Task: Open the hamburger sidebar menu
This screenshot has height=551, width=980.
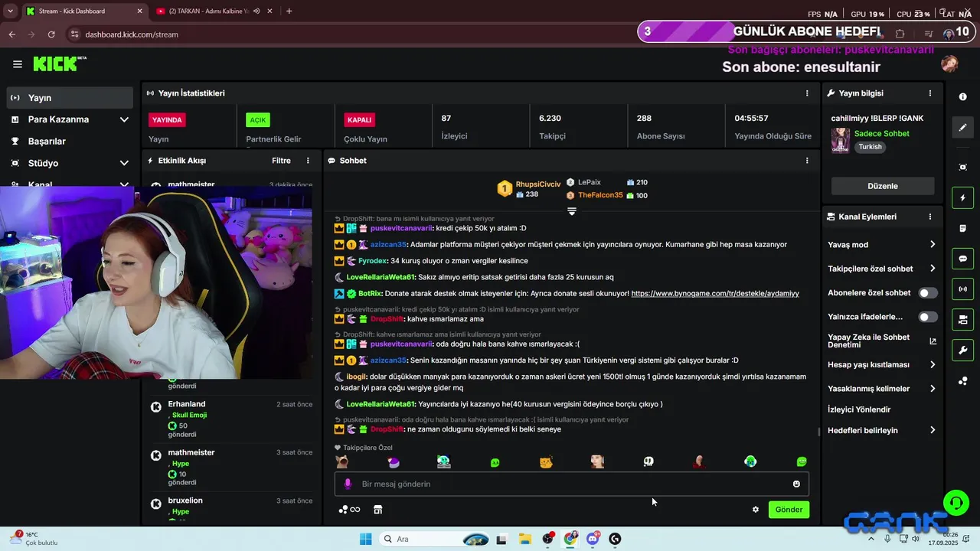Action: coord(17,64)
